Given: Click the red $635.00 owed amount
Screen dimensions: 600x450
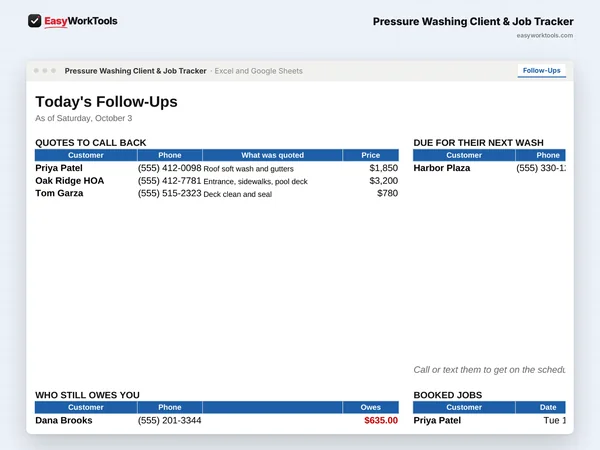Looking at the screenshot, I should [381, 420].
